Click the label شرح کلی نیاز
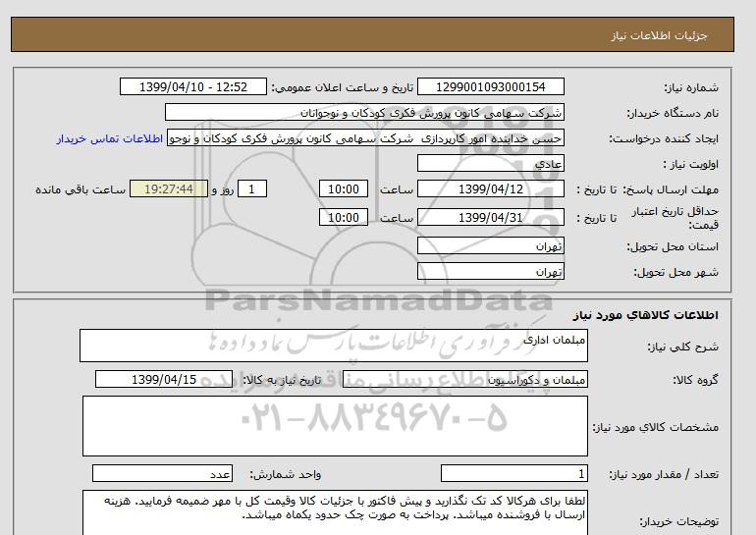The height and width of the screenshot is (535, 756). tap(682, 347)
